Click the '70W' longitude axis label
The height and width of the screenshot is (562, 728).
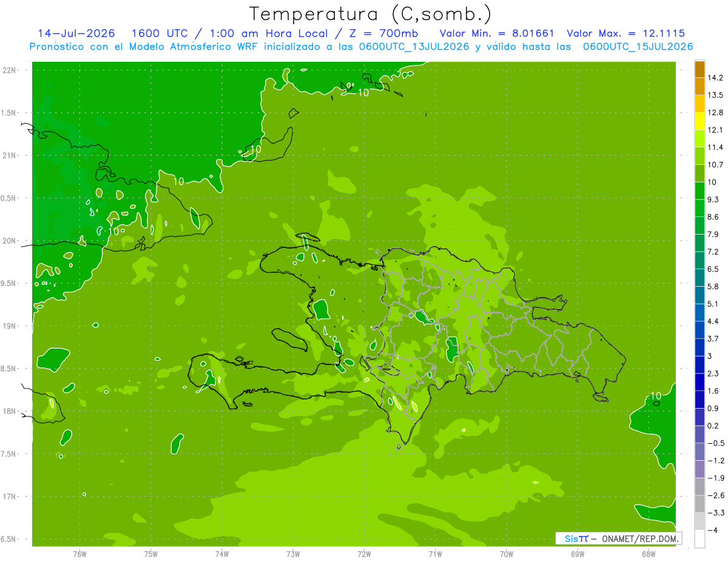(507, 554)
